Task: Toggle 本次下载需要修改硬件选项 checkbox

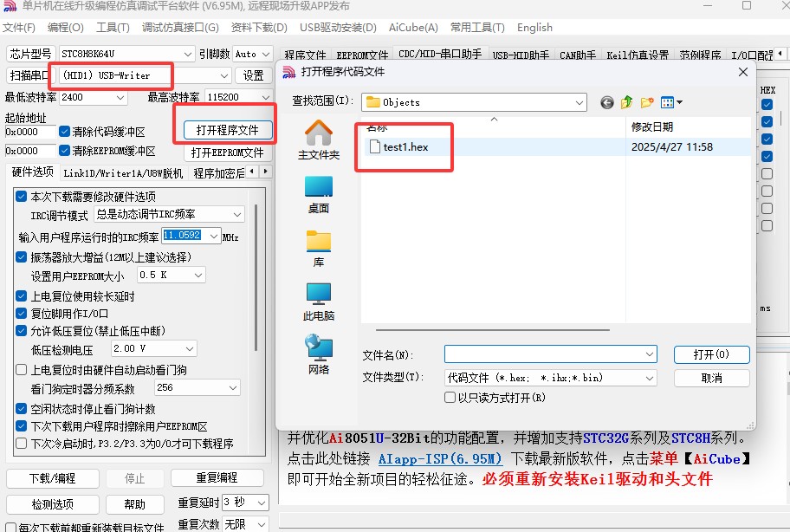Action: click(x=21, y=196)
